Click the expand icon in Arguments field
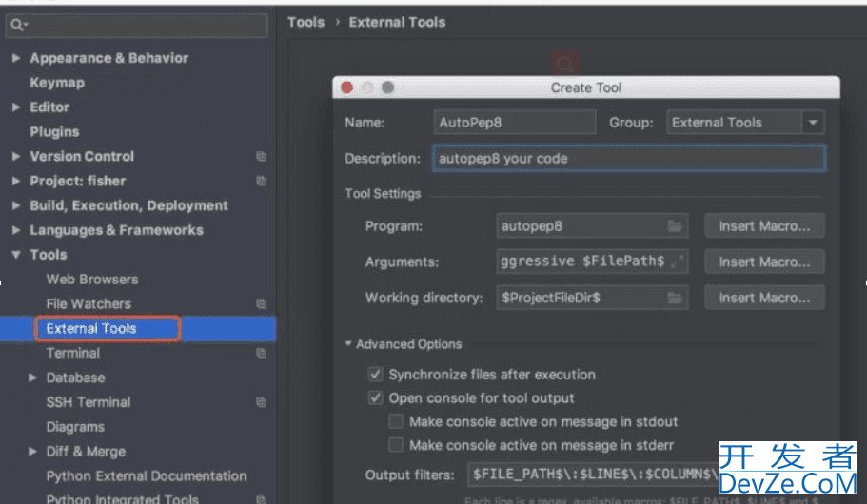The width and height of the screenshot is (867, 504). click(x=677, y=262)
